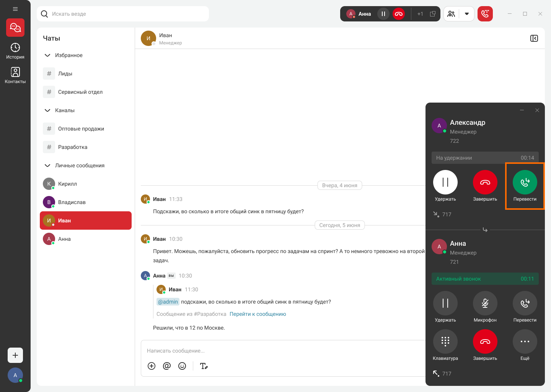Screen dimensions: 551x392
Task: Open the History section in sidebar
Action: [x=15, y=51]
